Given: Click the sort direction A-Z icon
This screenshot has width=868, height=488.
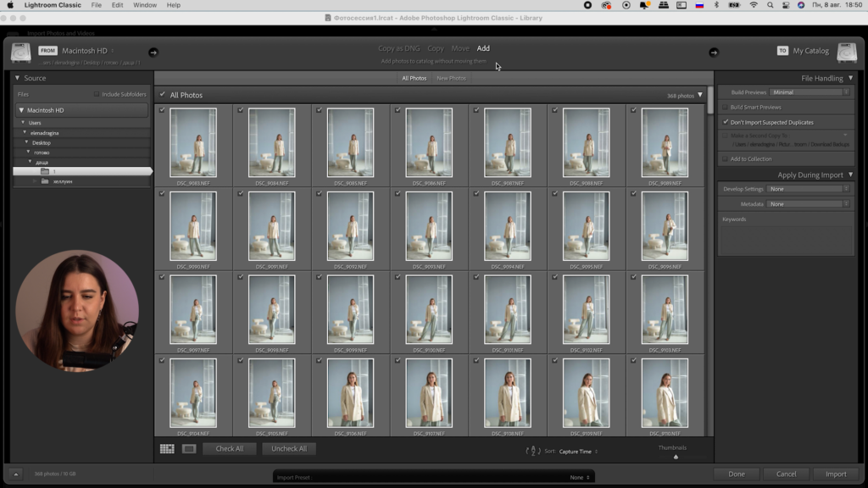Looking at the screenshot, I should click(533, 452).
